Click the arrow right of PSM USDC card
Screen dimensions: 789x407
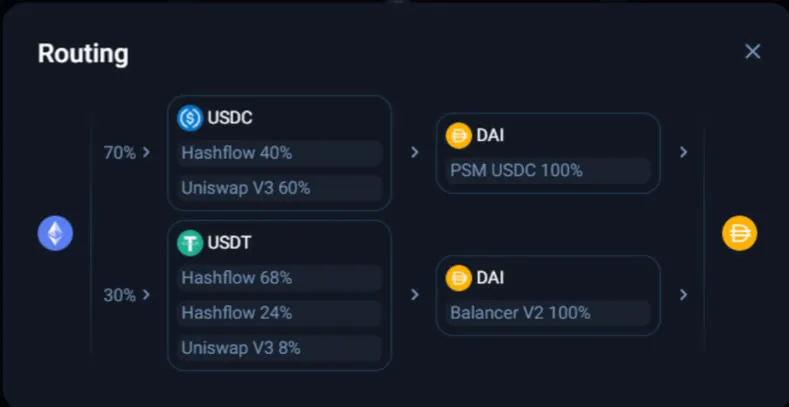pos(683,153)
